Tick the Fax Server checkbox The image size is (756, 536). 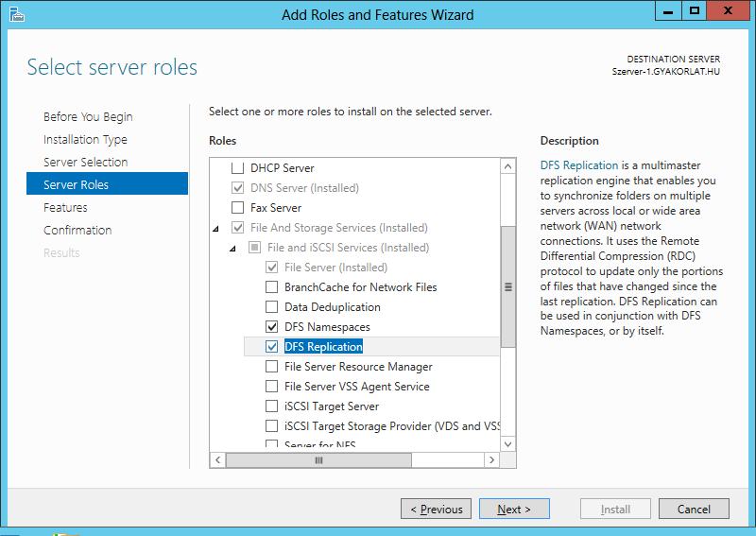click(238, 207)
